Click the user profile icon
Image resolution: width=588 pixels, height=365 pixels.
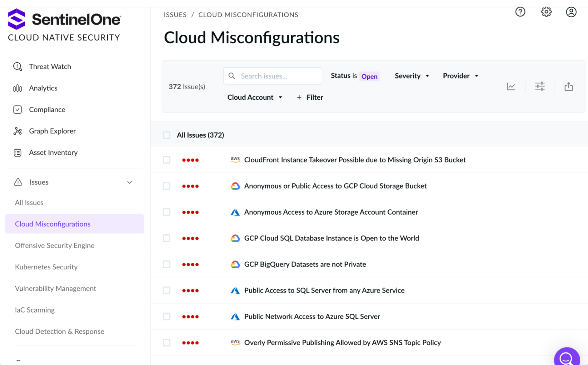(x=571, y=12)
